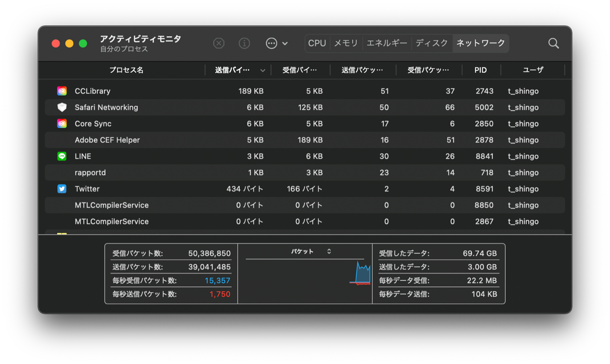Click the blue 15,357 packets-in value
The image size is (610, 364).
point(217,280)
